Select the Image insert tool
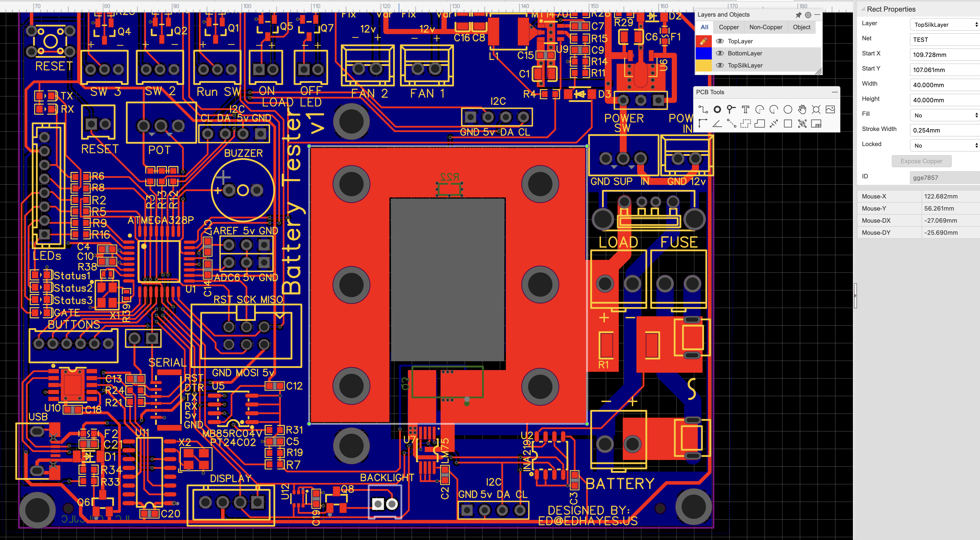 [x=831, y=110]
